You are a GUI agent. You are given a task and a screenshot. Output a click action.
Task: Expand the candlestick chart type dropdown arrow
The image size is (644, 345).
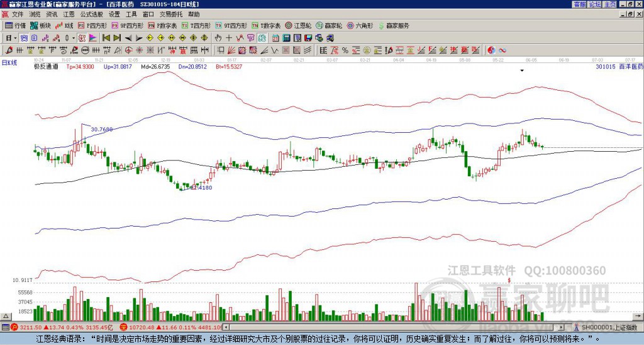pos(74,38)
